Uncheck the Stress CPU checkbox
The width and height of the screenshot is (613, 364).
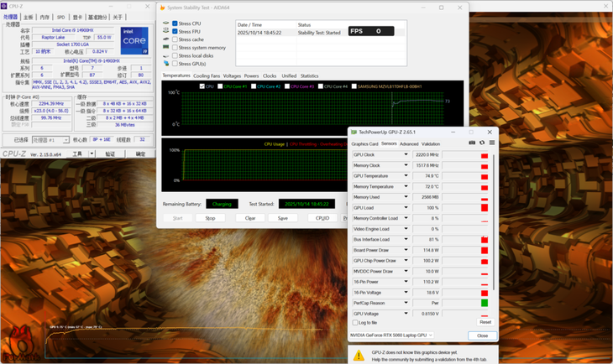pyautogui.click(x=175, y=23)
